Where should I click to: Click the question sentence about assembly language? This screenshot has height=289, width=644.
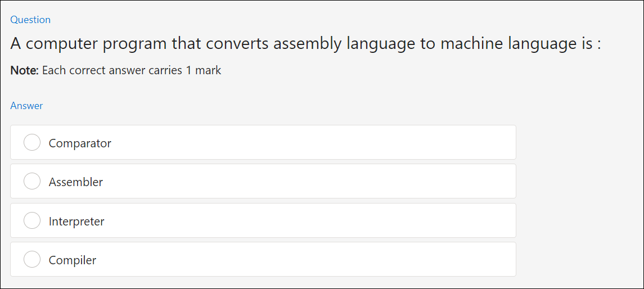coord(305,44)
